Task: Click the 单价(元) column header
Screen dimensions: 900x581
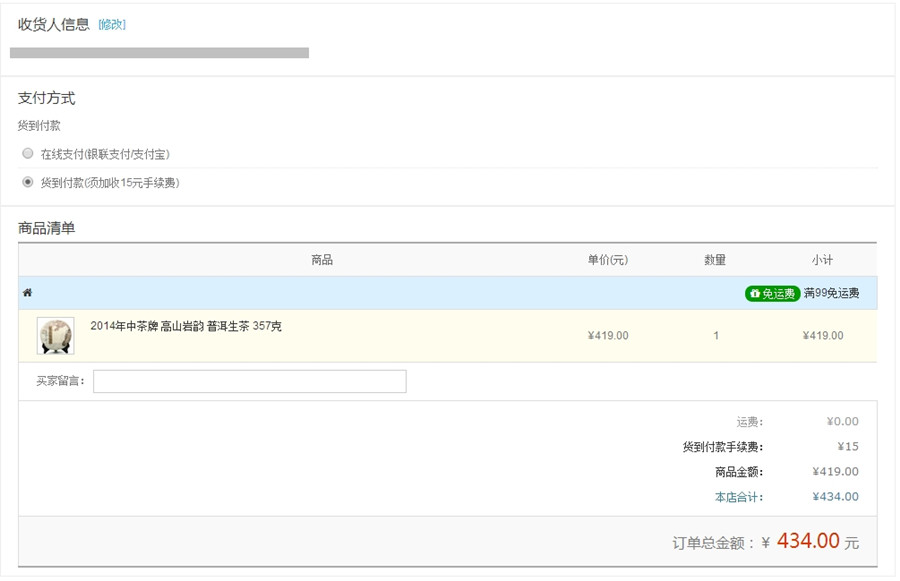Action: [x=608, y=260]
